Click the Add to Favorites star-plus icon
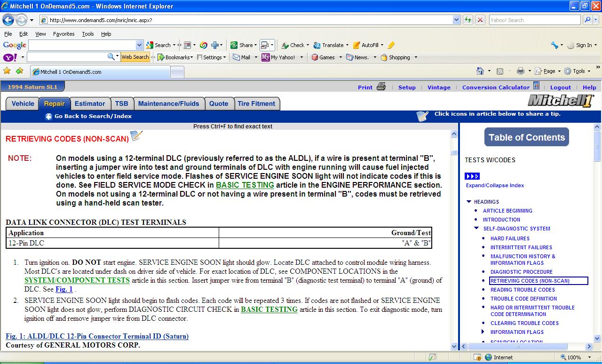 coord(19,71)
